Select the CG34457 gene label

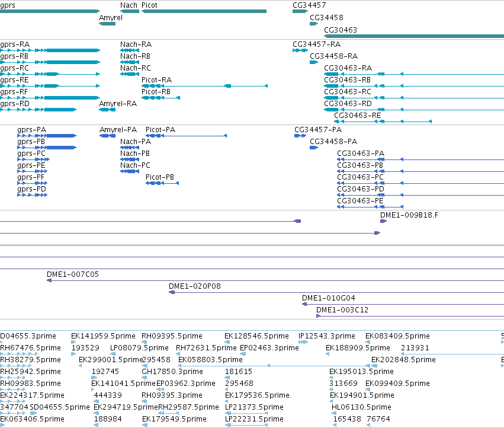(309, 5)
